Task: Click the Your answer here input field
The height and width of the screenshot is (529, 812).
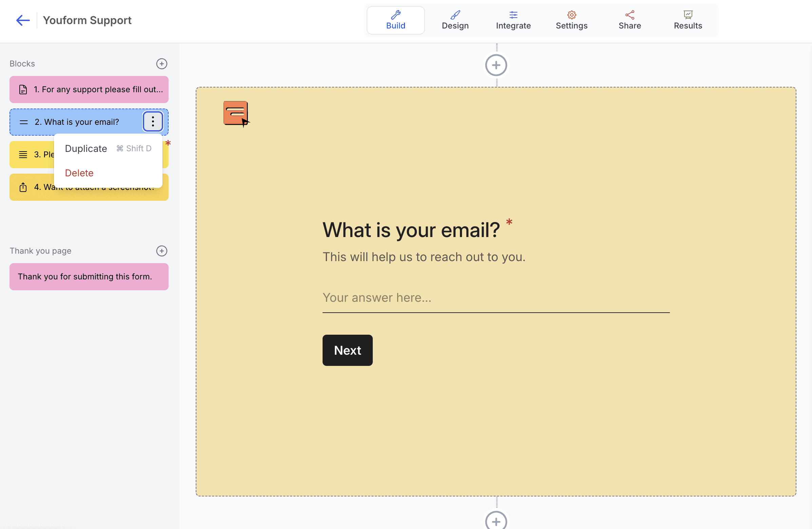Action: [496, 298]
